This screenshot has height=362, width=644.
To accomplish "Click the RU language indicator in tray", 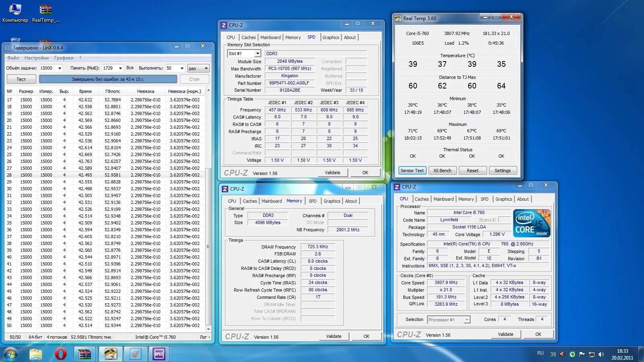I will point(541,353).
